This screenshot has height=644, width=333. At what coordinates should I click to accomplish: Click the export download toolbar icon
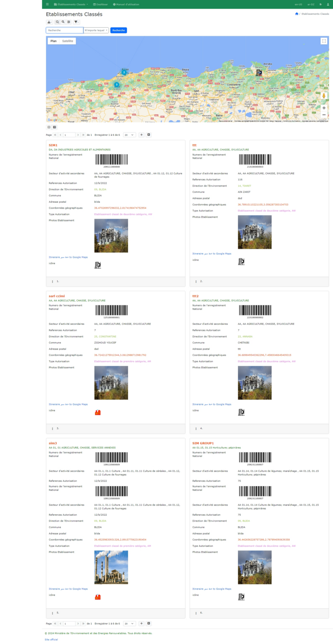(x=49, y=22)
